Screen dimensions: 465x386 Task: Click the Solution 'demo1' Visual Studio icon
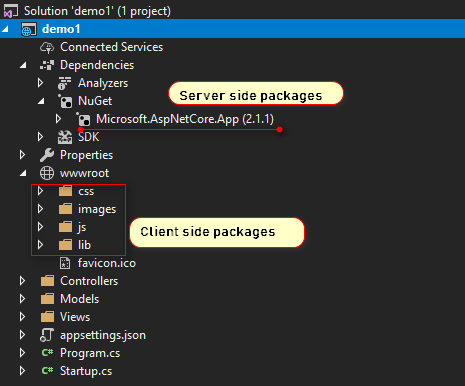tap(11, 11)
